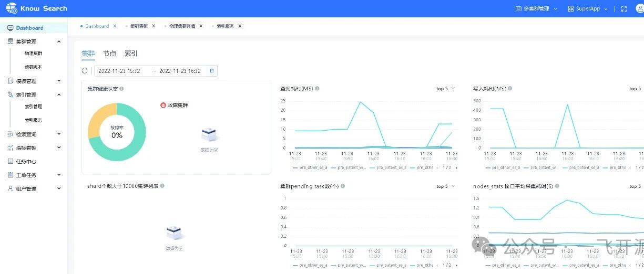Viewport: 644px width, 274px height.
Task: Open the calendar icon in the date picker
Action: click(x=212, y=71)
